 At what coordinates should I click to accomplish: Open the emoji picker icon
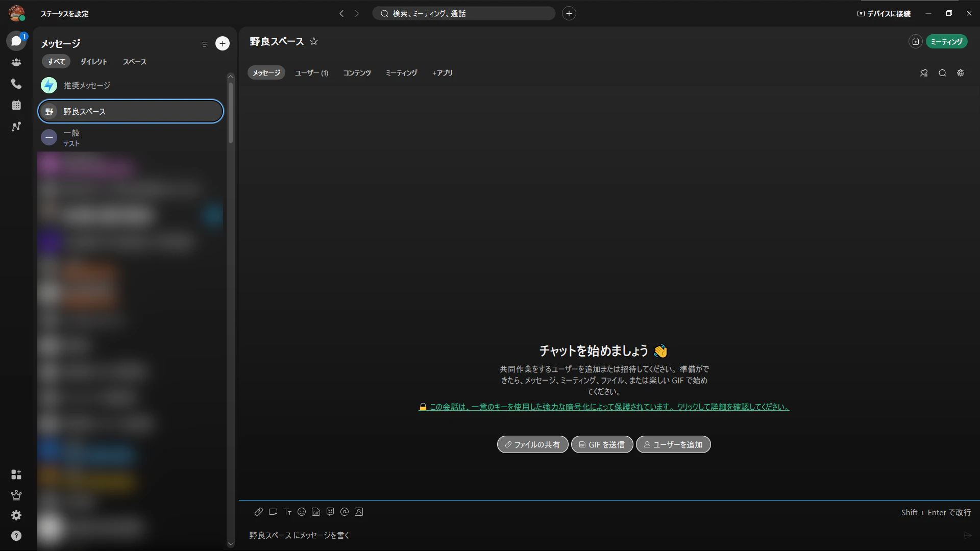click(x=302, y=512)
